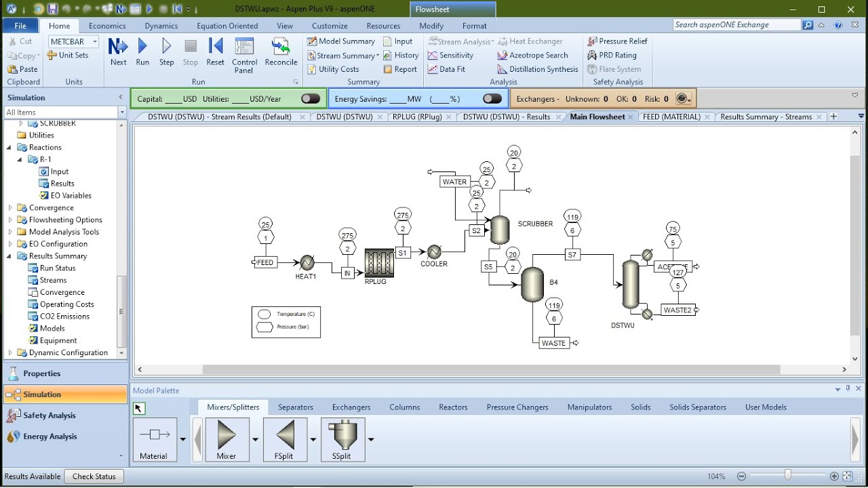
Task: Open the Economics ribbon tab
Action: [107, 26]
